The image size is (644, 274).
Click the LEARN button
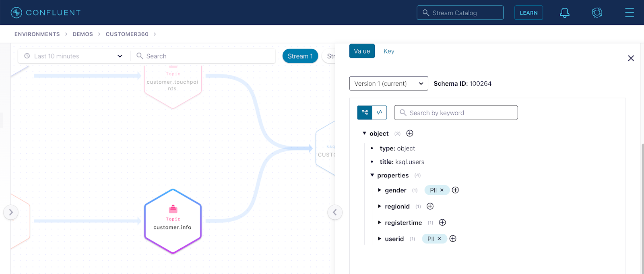coord(528,13)
